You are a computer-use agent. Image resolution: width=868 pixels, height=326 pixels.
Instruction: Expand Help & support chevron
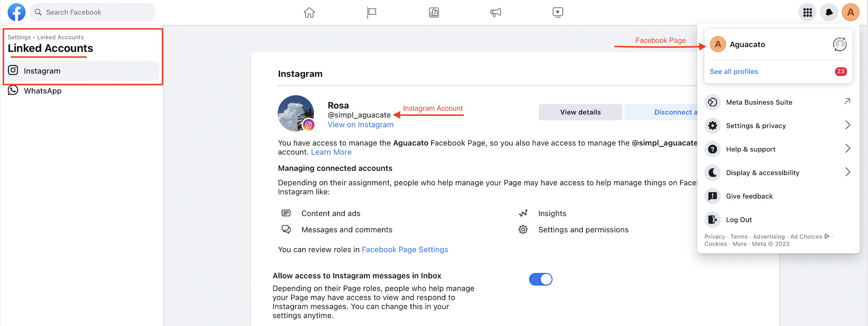coord(847,148)
